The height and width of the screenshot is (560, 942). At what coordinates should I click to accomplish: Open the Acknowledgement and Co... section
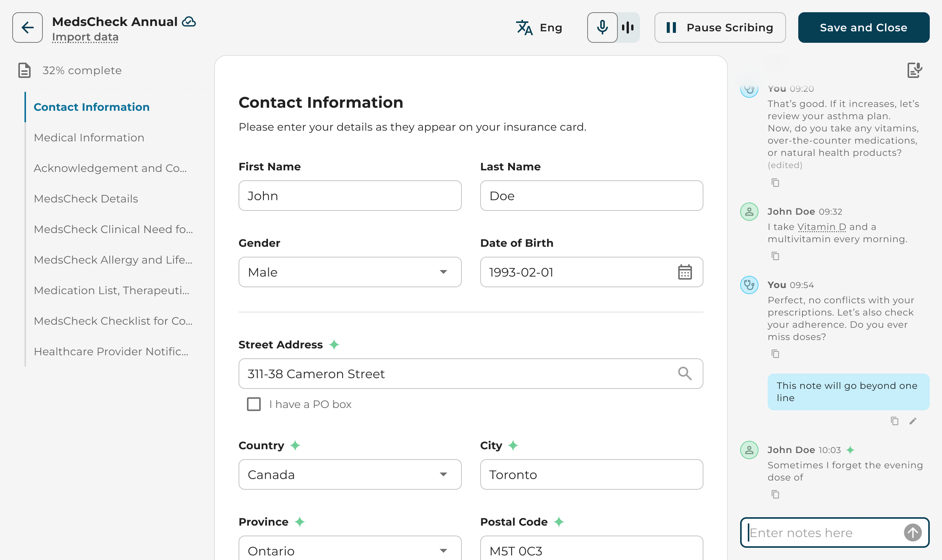[110, 168]
